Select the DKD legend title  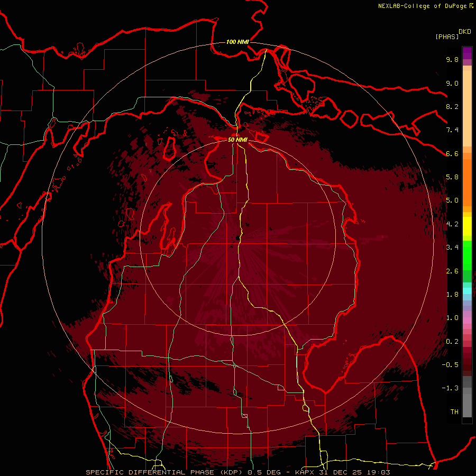point(464,32)
